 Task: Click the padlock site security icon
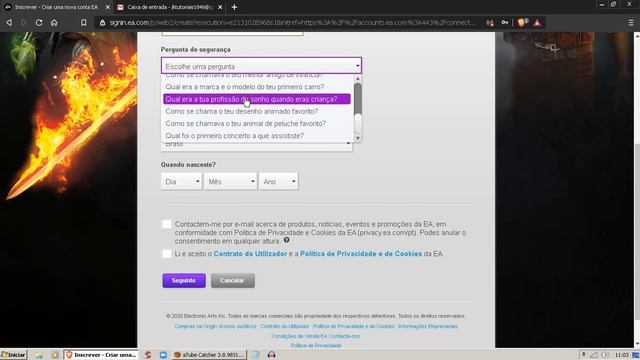click(x=102, y=22)
